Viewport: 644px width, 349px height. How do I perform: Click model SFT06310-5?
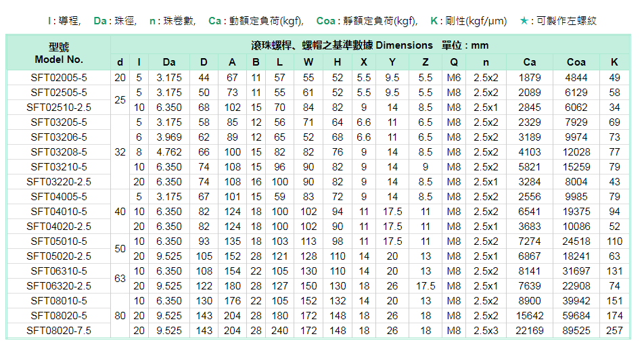[59, 271]
